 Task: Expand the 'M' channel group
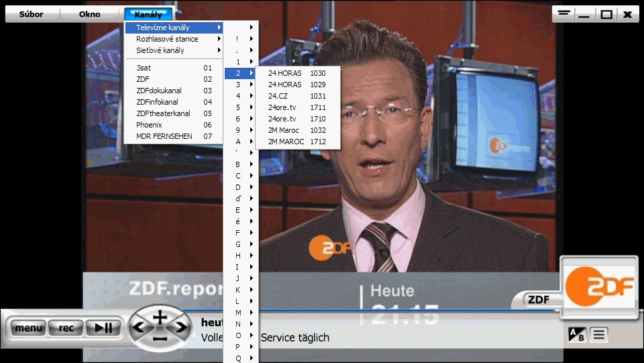point(241,313)
